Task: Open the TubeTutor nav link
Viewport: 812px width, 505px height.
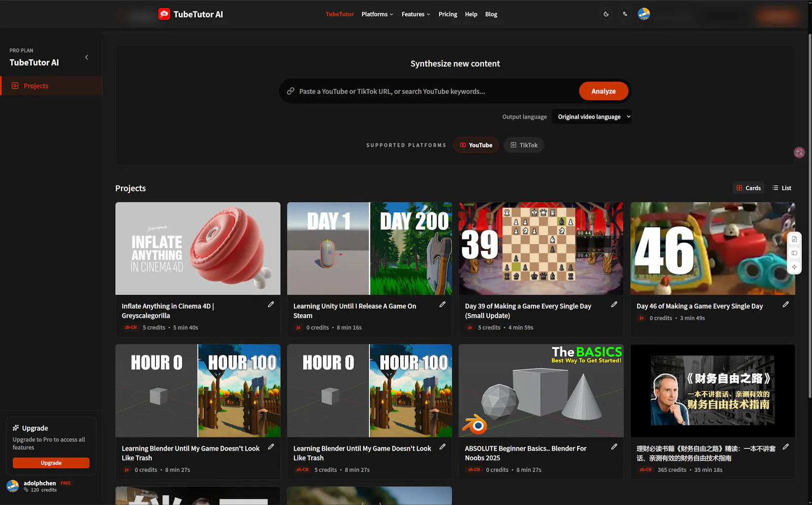Action: coord(340,14)
